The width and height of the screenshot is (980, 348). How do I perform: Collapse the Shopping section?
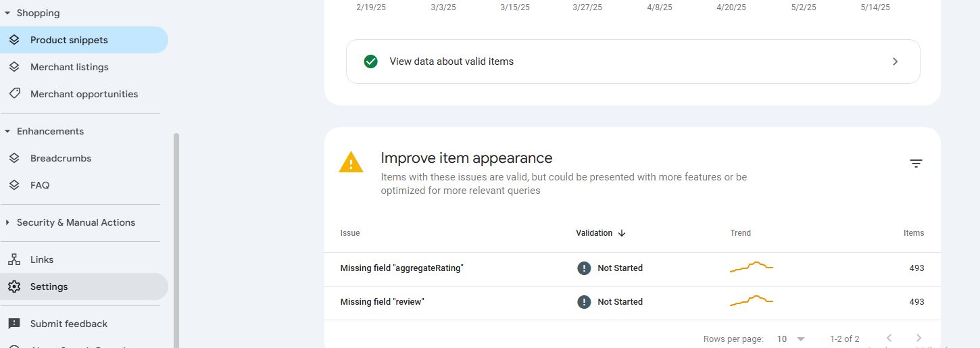(7, 13)
